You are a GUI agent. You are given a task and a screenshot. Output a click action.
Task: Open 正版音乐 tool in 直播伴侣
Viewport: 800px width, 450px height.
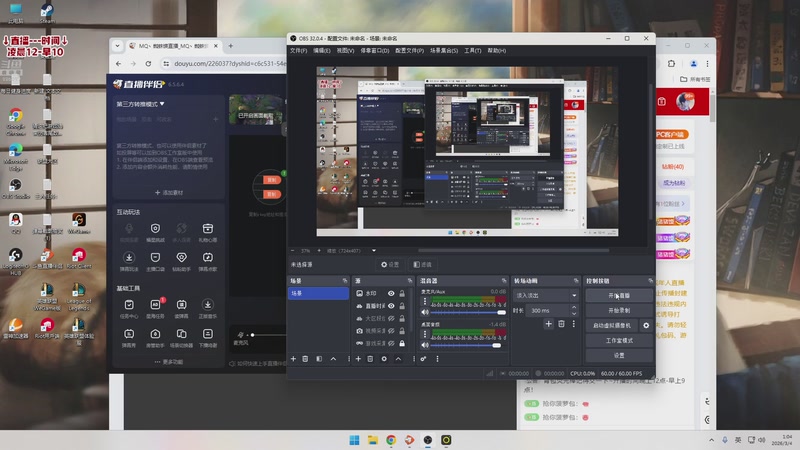[208, 308]
